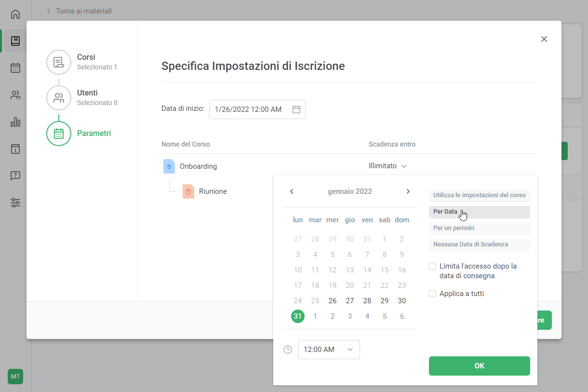This screenshot has height=392, width=588.
Task: Open the settings sliders sidebar icon
Action: pos(15,203)
